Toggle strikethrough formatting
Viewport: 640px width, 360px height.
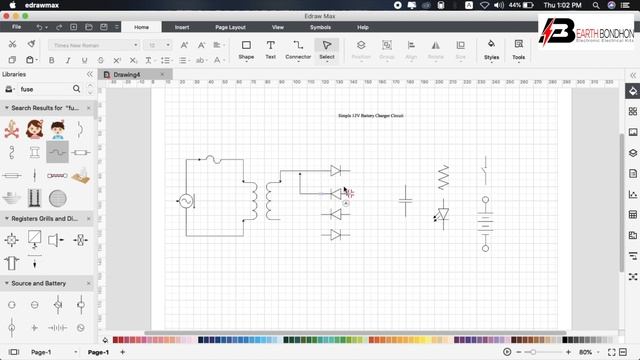[x=100, y=60]
